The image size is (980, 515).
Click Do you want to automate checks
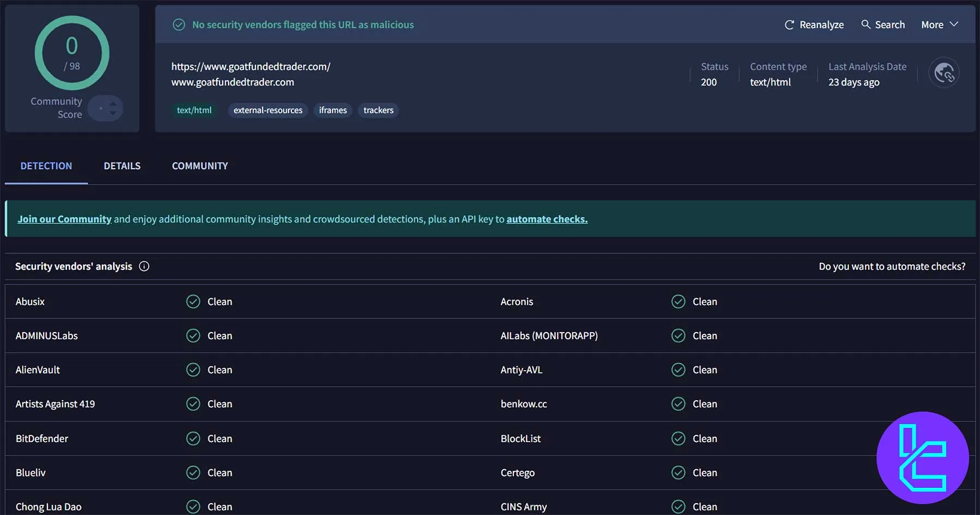[892, 266]
